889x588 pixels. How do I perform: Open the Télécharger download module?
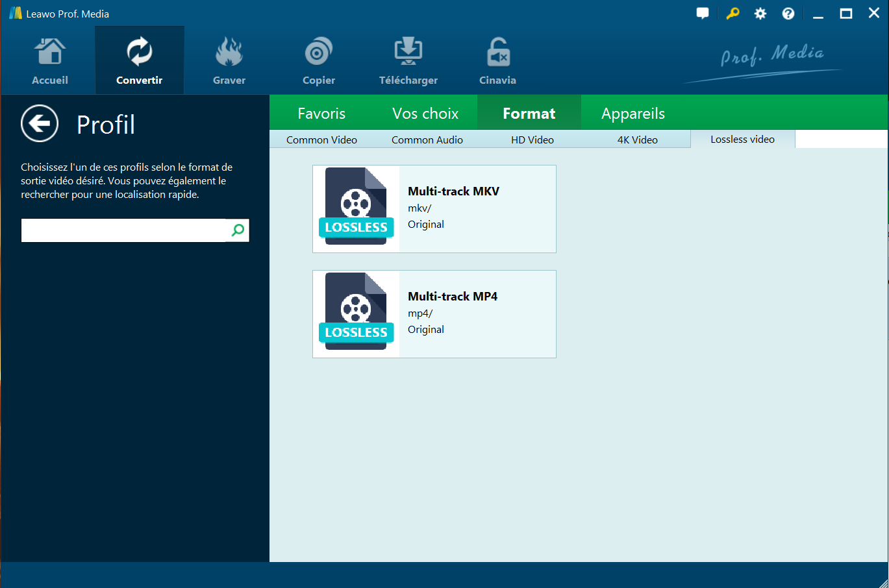[408, 61]
